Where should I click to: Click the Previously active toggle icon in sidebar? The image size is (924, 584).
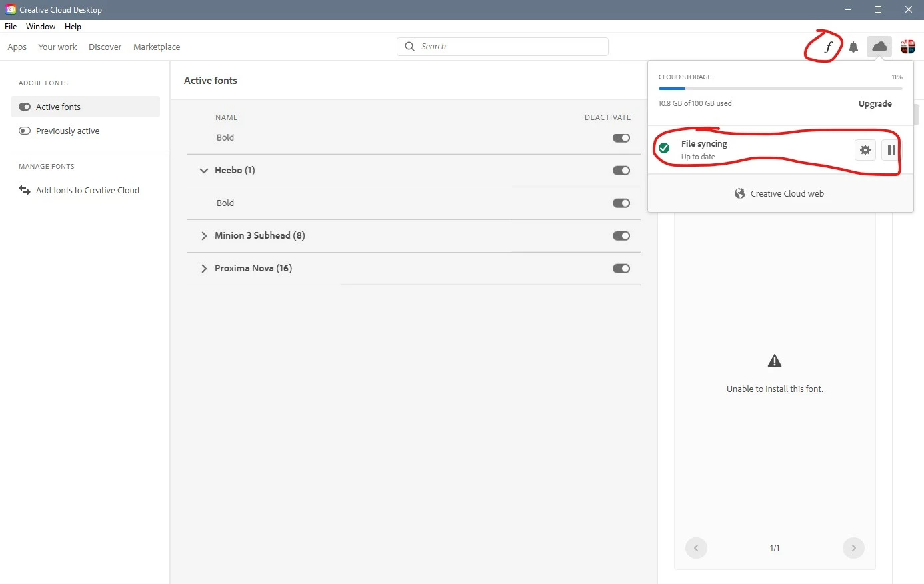25,131
